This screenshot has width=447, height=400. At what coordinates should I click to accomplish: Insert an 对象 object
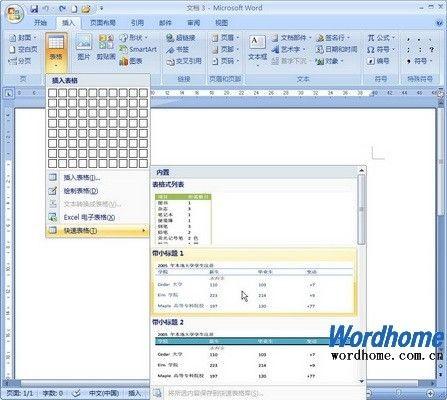(329, 61)
